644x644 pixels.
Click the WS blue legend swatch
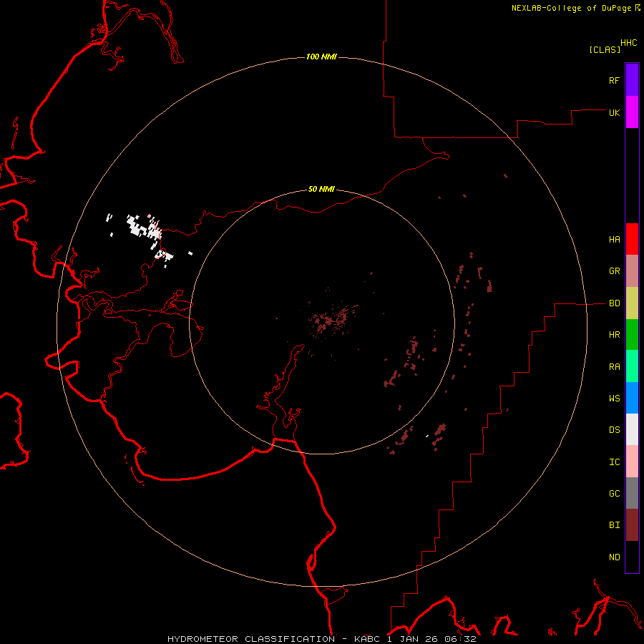click(x=632, y=398)
